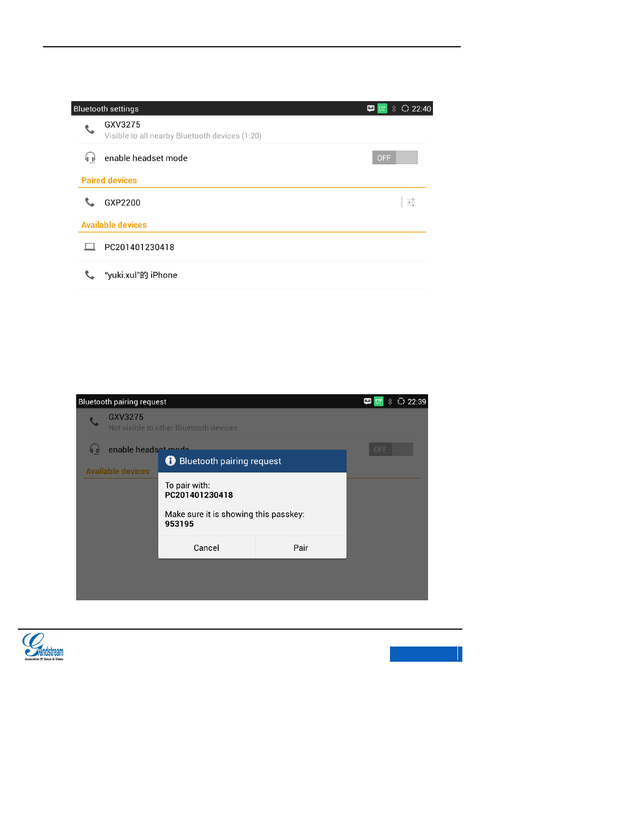Click Bluetooth pairing request title bar text
This screenshot has height=814, width=644.
pos(122,402)
